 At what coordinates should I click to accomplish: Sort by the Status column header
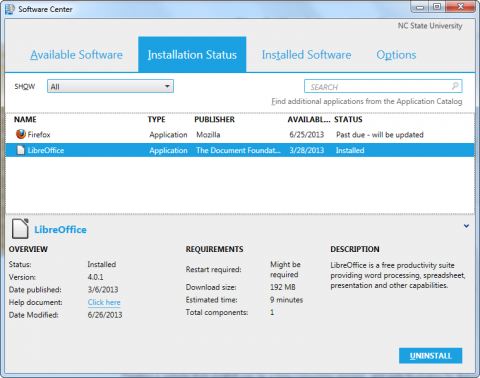(348, 119)
